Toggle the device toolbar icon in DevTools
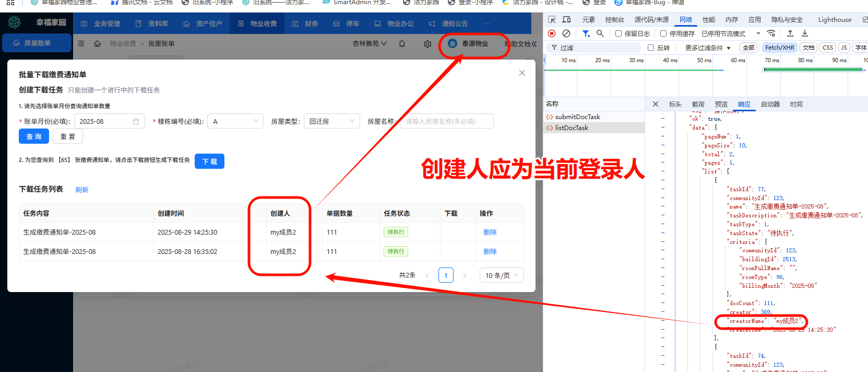This screenshot has height=372, width=868. 567,20
